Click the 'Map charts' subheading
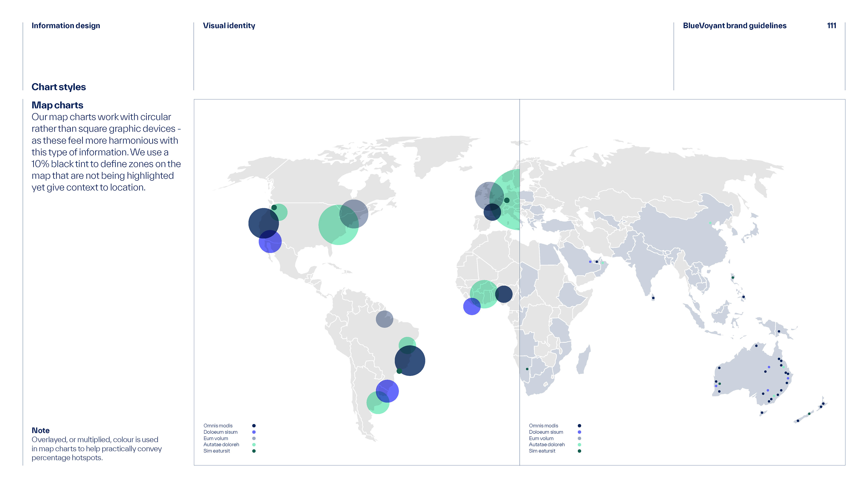The image size is (868, 488). click(x=57, y=105)
